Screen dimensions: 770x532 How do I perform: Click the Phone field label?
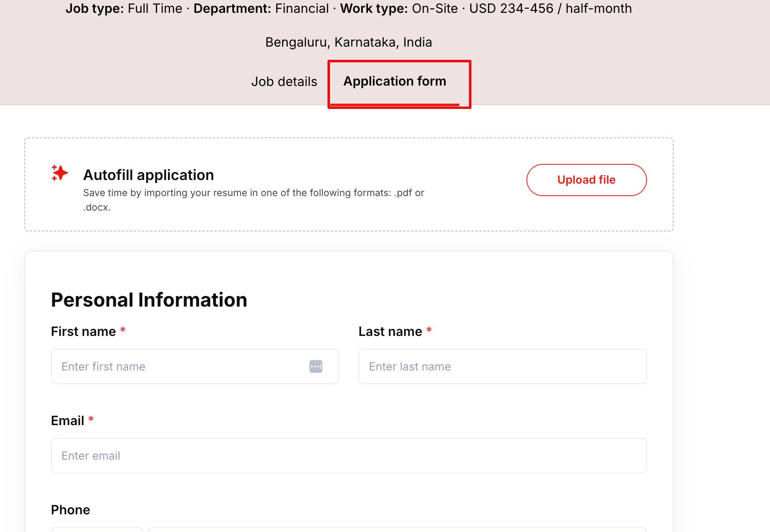pyautogui.click(x=70, y=510)
